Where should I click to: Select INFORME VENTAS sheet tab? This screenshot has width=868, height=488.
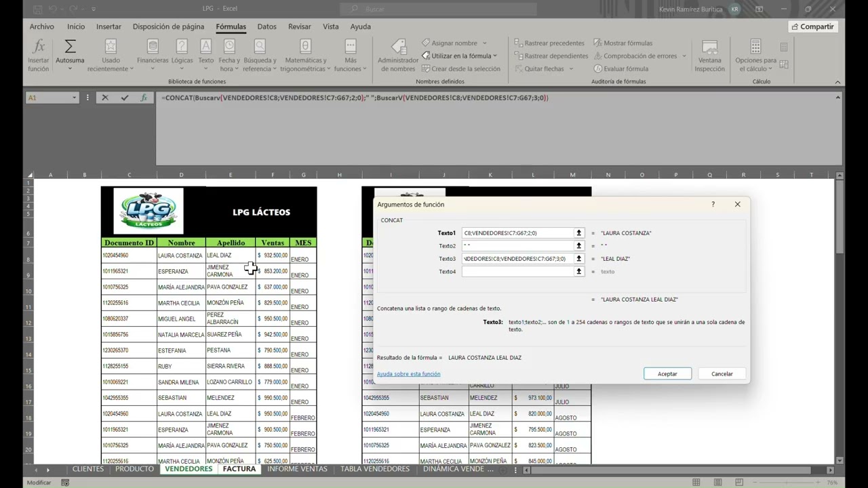tap(297, 469)
